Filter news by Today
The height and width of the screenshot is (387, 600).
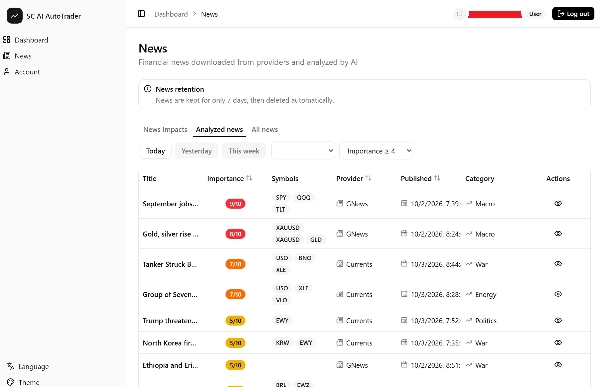(x=155, y=151)
